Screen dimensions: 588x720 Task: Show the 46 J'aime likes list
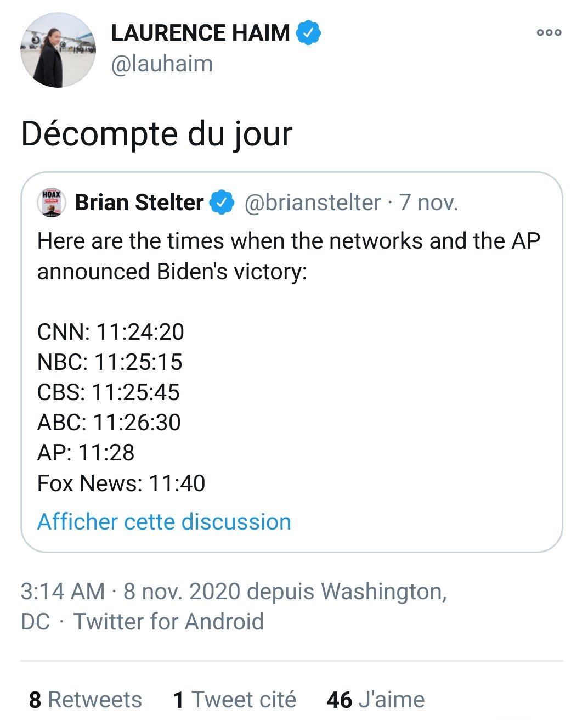(376, 700)
